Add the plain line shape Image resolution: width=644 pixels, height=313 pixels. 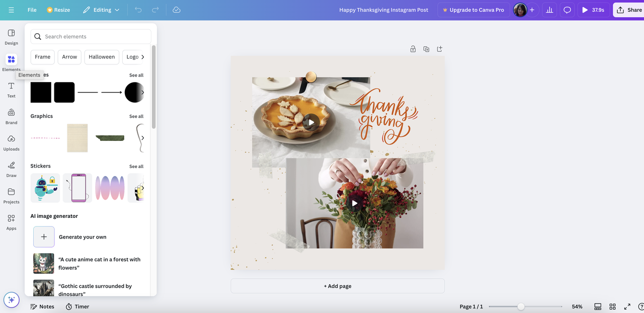tap(88, 93)
